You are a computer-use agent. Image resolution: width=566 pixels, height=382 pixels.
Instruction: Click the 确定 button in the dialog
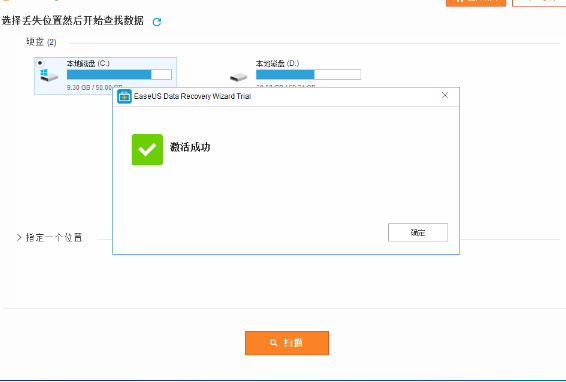click(418, 233)
